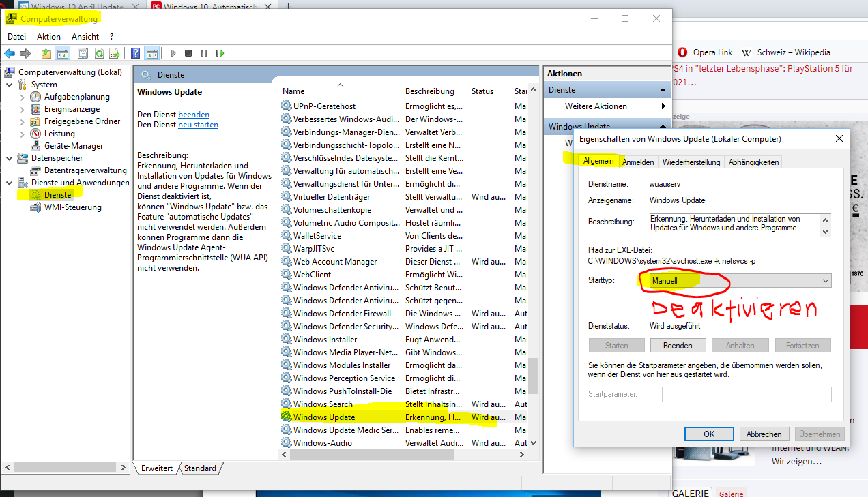Image resolution: width=868 pixels, height=497 pixels.
Task: Open the Datei menu
Action: click(x=16, y=37)
